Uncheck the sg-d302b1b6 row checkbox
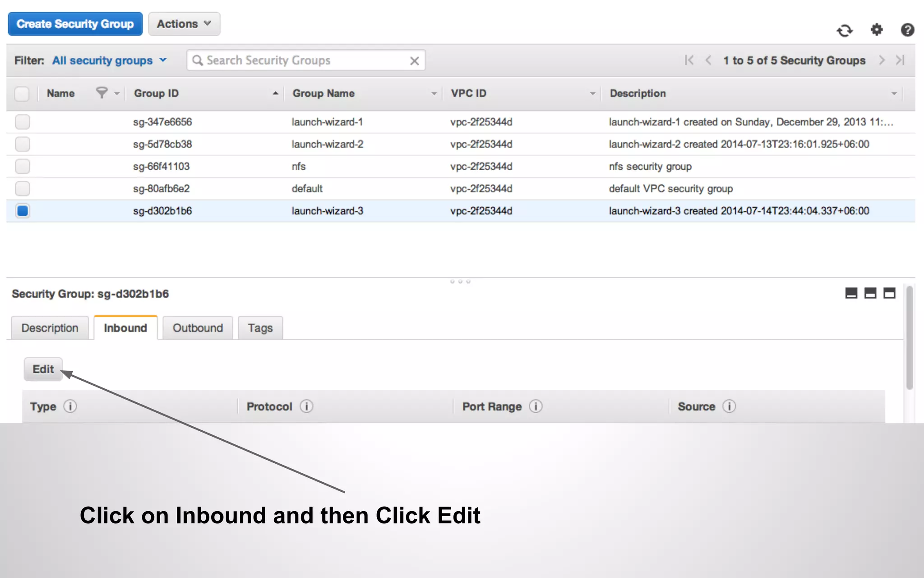924x578 pixels. click(23, 211)
